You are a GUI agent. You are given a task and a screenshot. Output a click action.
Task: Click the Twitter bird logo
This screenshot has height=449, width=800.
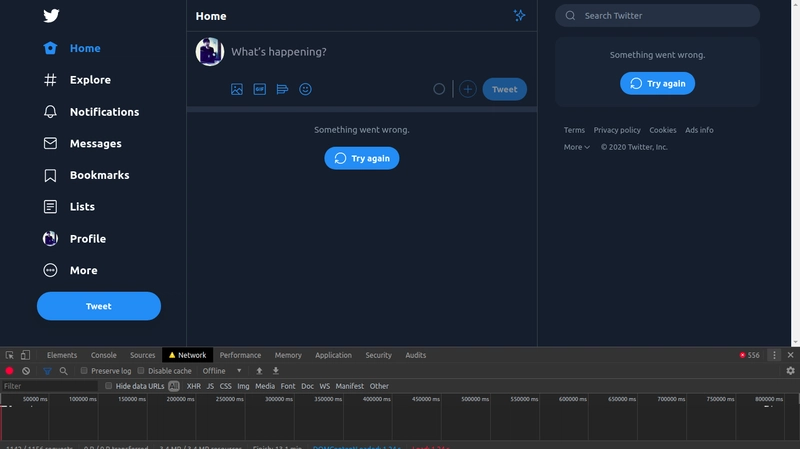click(x=51, y=16)
